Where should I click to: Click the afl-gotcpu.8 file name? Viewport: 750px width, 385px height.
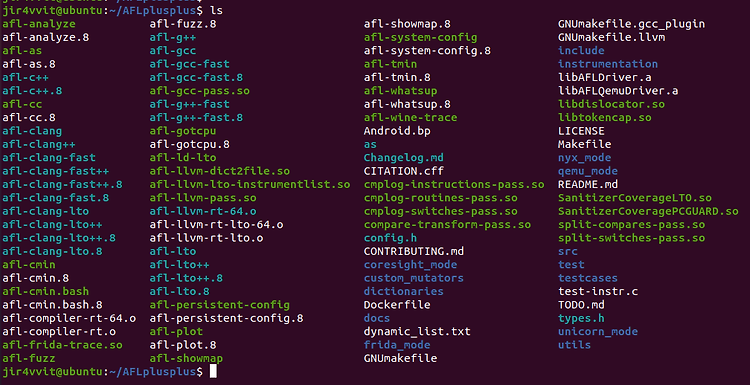[x=189, y=144]
